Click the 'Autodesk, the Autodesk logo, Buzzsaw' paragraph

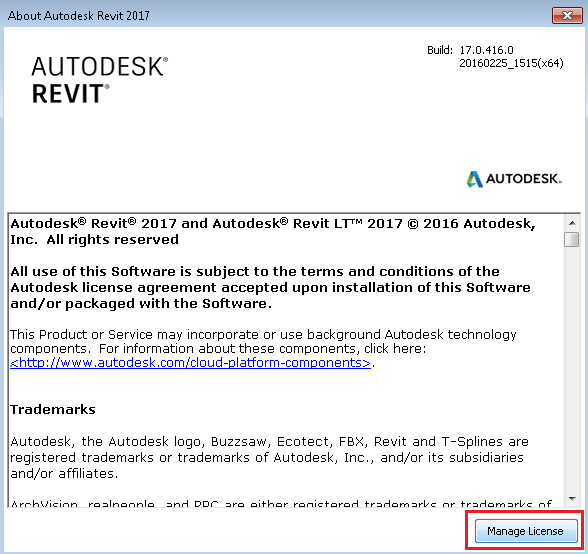269,458
